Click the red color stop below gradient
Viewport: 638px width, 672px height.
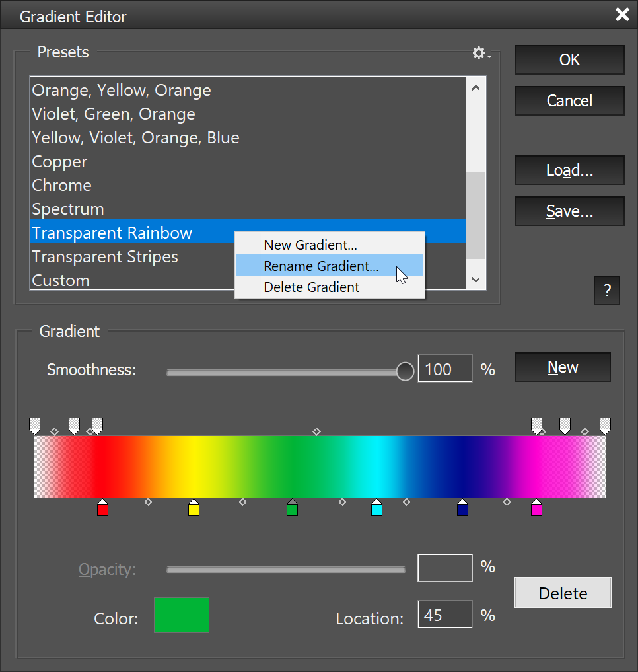pyautogui.click(x=102, y=508)
